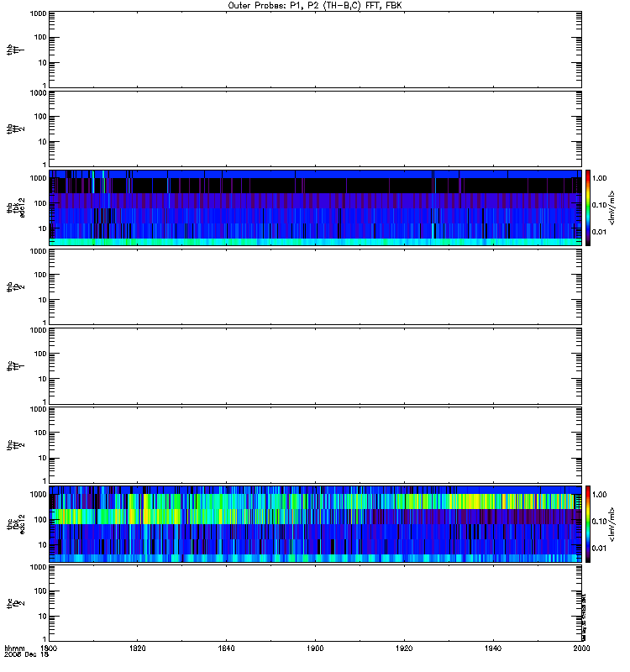The height and width of the screenshot is (672, 630).
Task: Click the '0.01' value on thb color bar
Action: [x=599, y=232]
